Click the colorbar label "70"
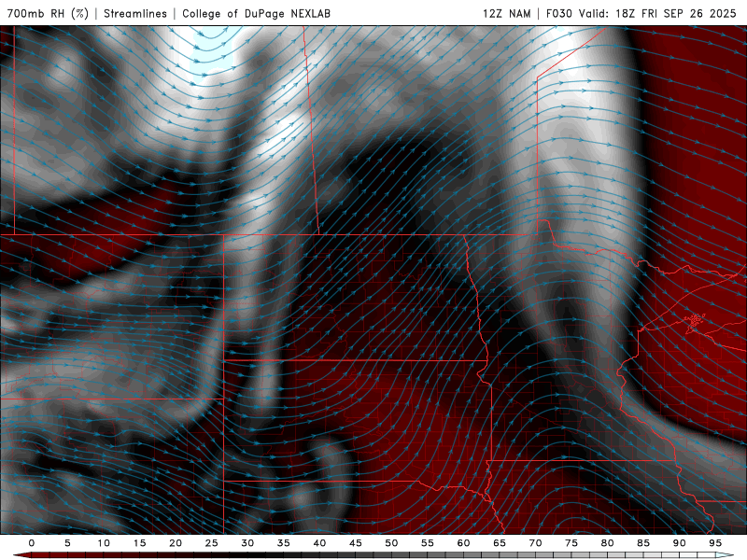The height and width of the screenshot is (560, 747). pos(535,543)
